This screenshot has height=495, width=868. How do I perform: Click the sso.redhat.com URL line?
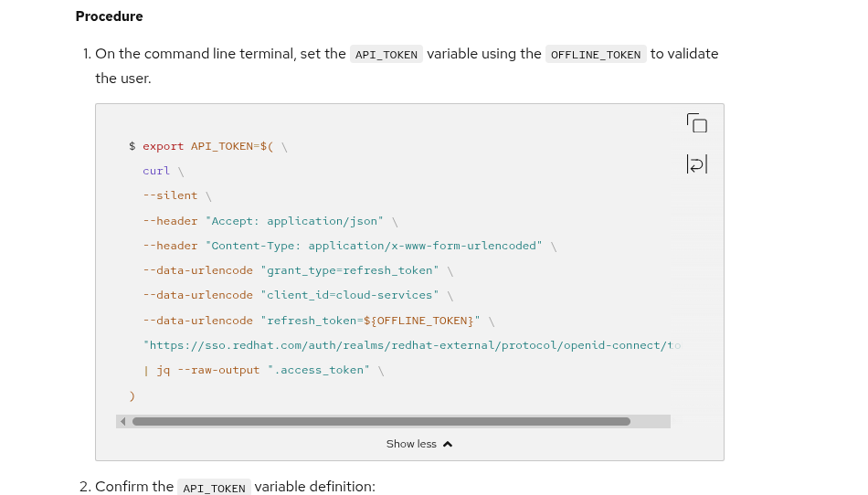[410, 345]
